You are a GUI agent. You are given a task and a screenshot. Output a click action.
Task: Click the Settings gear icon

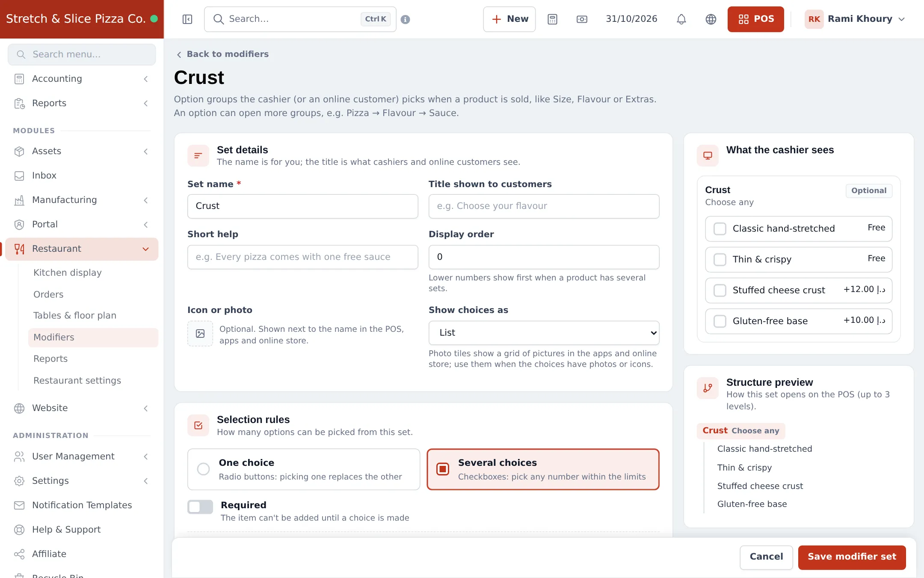tap(19, 481)
